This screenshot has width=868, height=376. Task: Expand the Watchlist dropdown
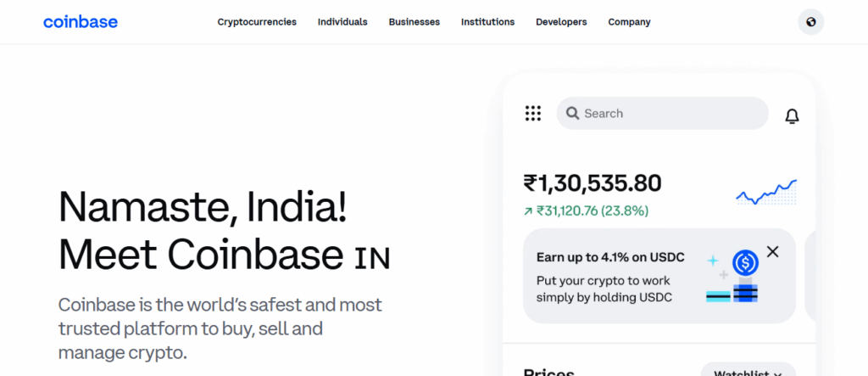pos(748,372)
